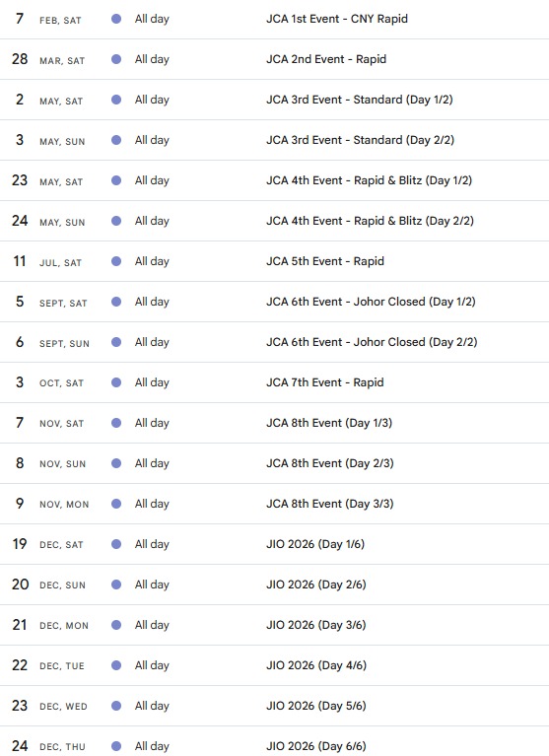The height and width of the screenshot is (756, 549).
Task: Open the JCA 1st Event - CNY Rapid entry
Action: (337, 19)
